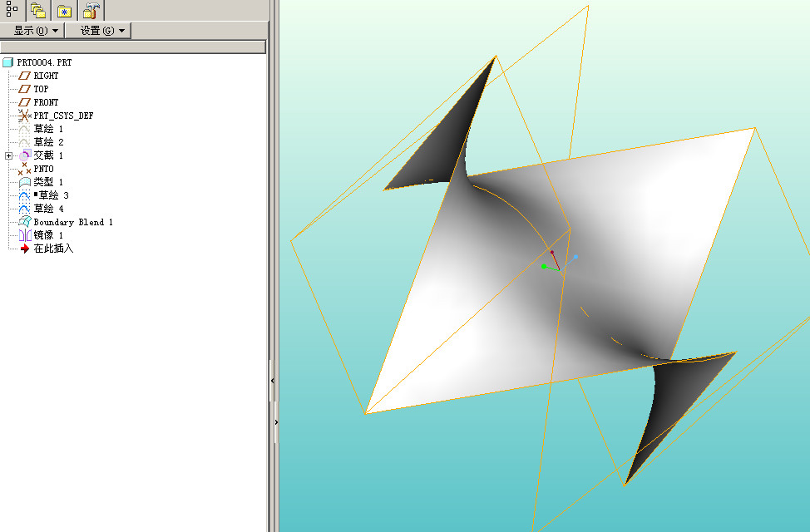This screenshot has width=810, height=532.
Task: Click the TOP plane icon
Action: click(24, 89)
